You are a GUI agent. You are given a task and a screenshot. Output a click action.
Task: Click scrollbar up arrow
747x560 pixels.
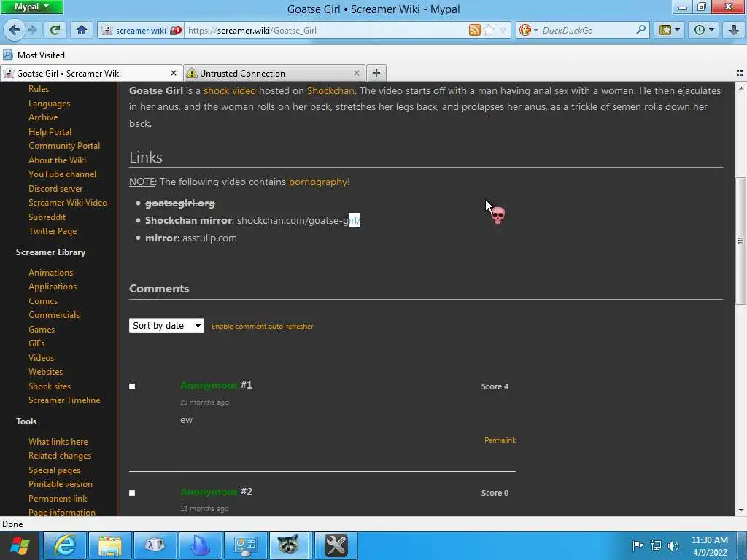point(740,88)
